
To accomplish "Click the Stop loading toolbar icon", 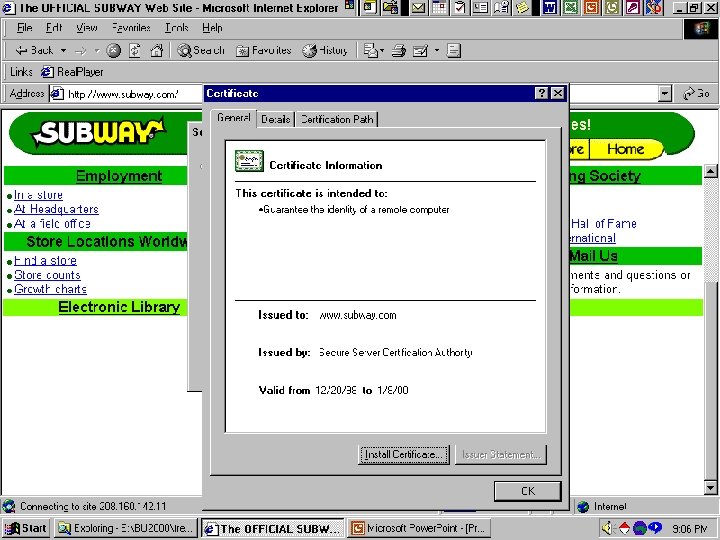I will (x=113, y=51).
